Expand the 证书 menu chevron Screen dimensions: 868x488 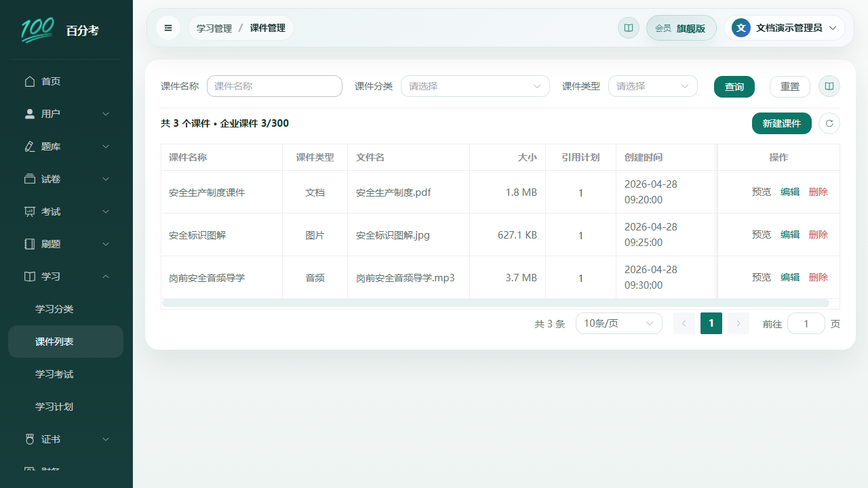tap(106, 439)
